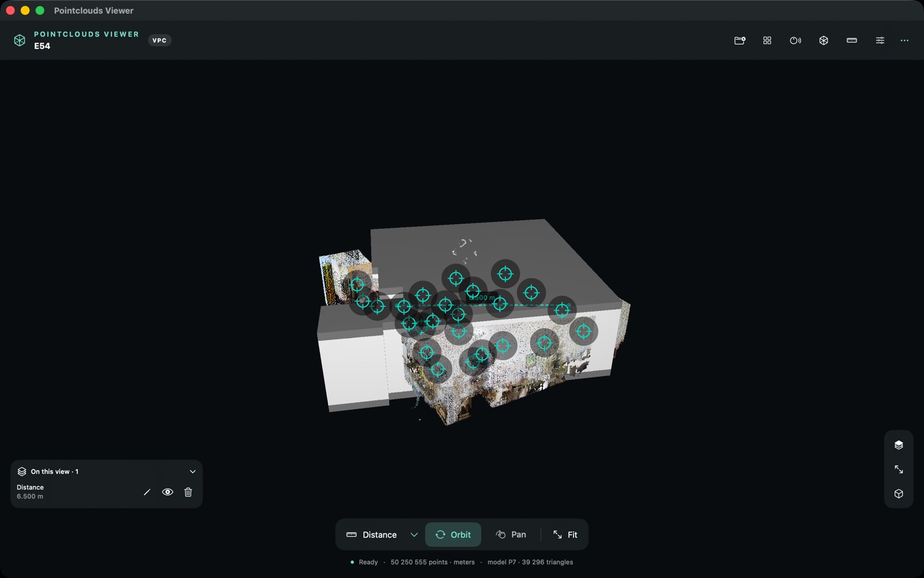This screenshot has width=924, height=578.
Task: Click the 'On this view · 1' header text
Action: (55, 472)
